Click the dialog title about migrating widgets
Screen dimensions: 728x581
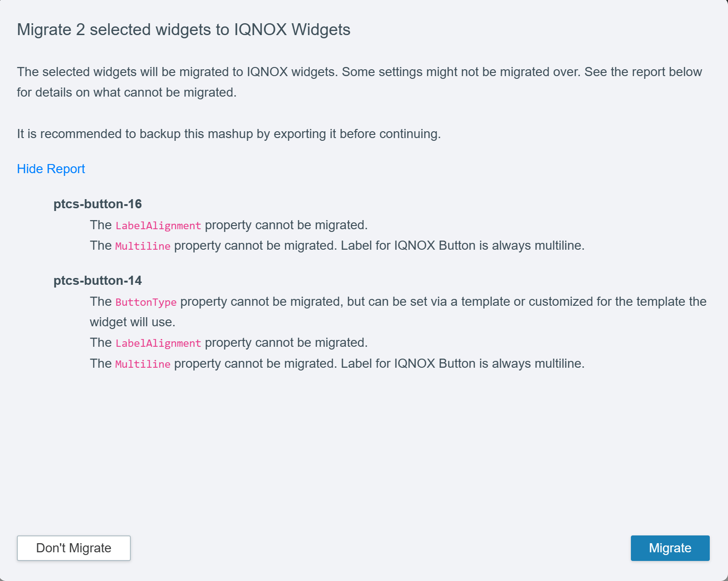(183, 30)
